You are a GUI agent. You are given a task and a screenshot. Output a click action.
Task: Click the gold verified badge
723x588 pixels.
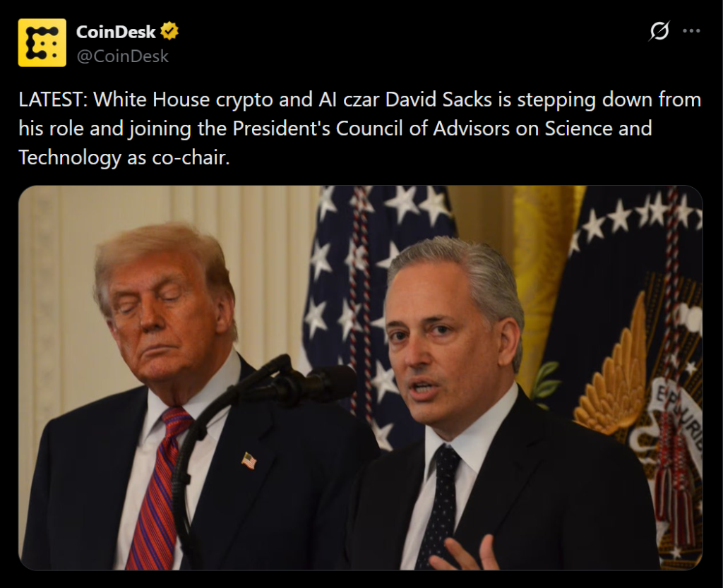[169, 31]
